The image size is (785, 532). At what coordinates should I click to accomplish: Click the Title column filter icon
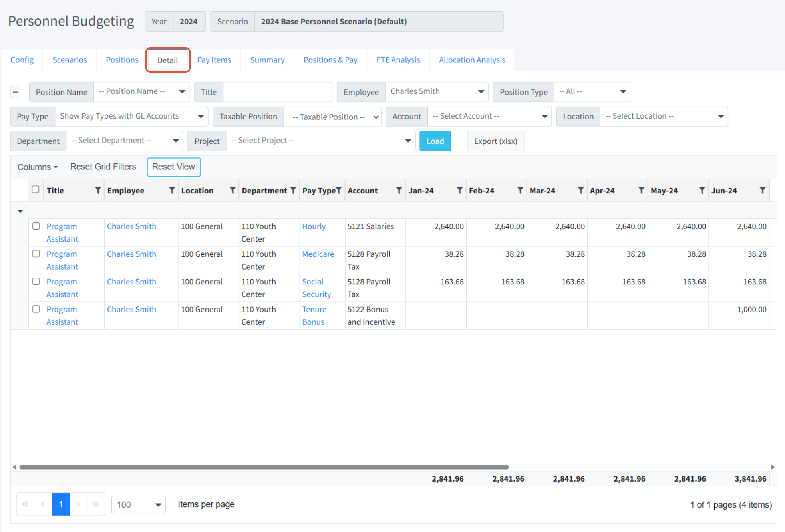pyautogui.click(x=98, y=191)
